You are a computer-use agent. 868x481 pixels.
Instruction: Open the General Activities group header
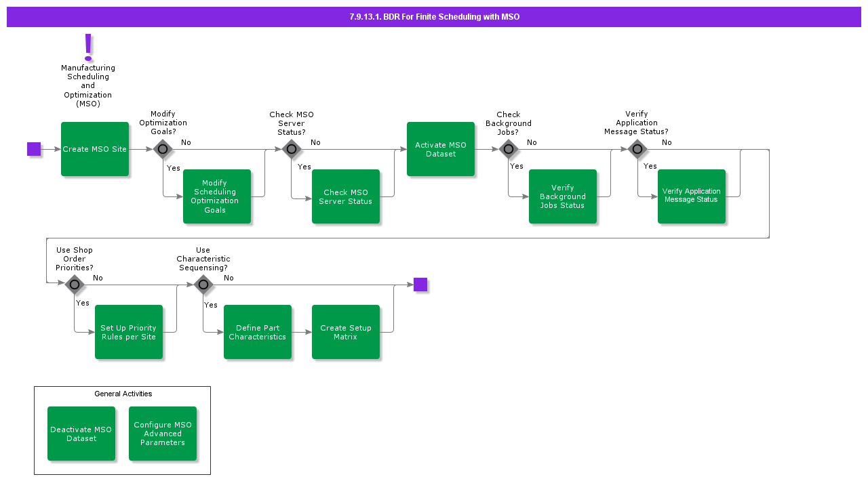tap(121, 394)
